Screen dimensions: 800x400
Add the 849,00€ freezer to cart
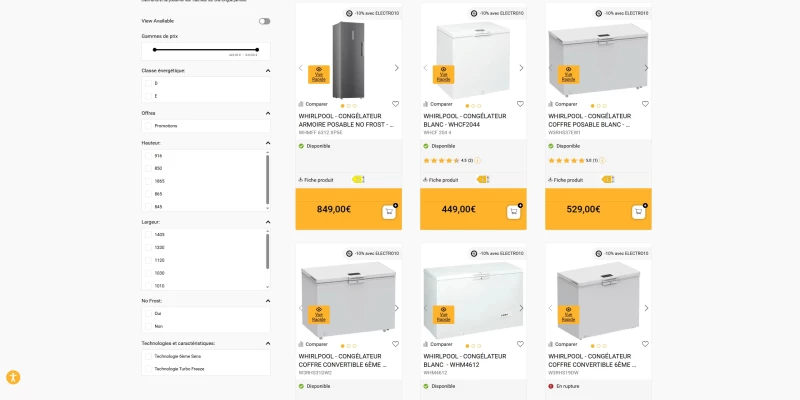(x=389, y=212)
